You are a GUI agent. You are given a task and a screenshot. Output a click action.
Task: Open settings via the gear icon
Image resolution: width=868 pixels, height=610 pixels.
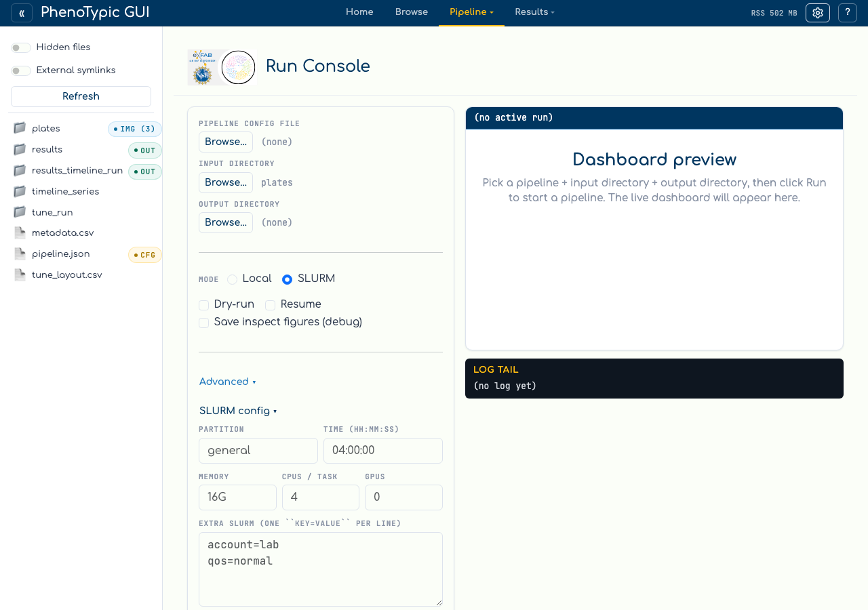coord(818,13)
